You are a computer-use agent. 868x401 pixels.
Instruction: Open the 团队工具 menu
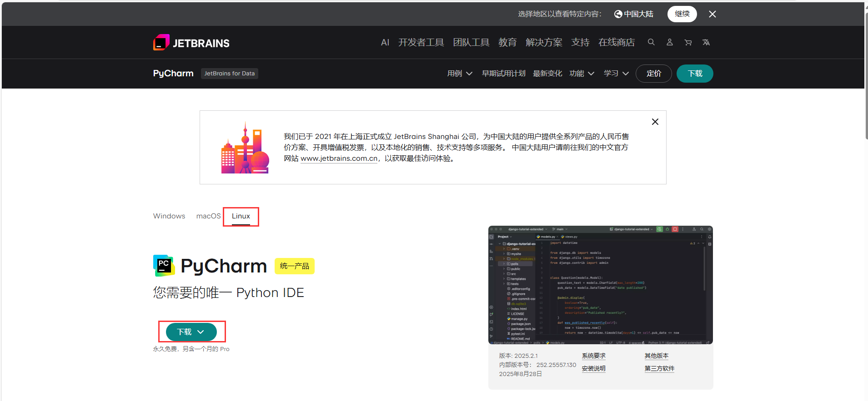click(x=471, y=42)
